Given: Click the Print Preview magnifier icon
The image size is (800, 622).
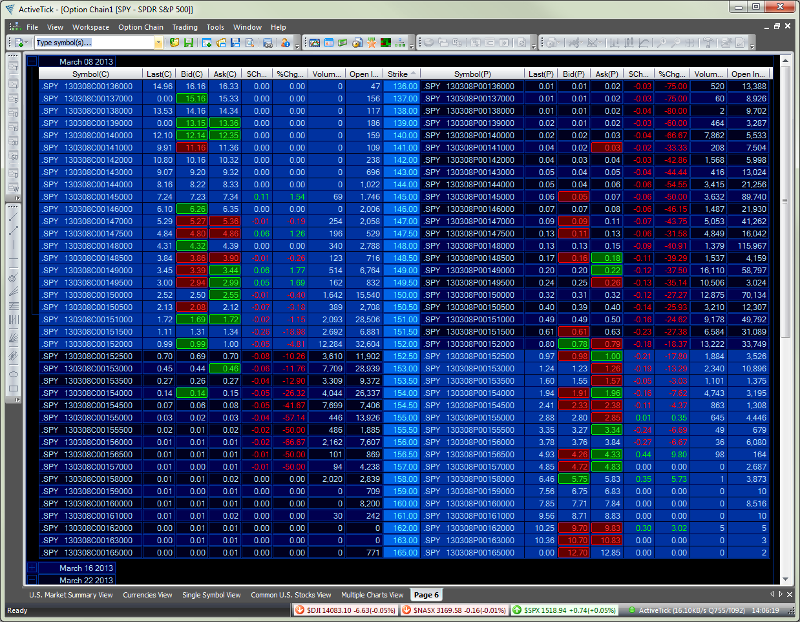Looking at the screenshot, I should (249, 43).
